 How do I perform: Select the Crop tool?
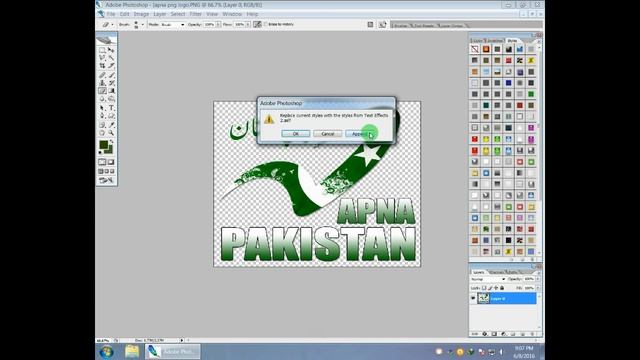pos(102,65)
